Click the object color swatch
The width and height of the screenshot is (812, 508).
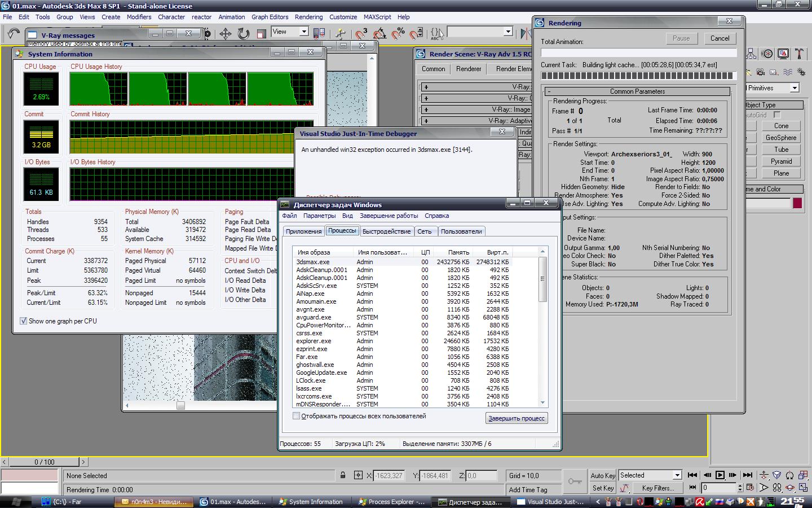pyautogui.click(x=797, y=203)
